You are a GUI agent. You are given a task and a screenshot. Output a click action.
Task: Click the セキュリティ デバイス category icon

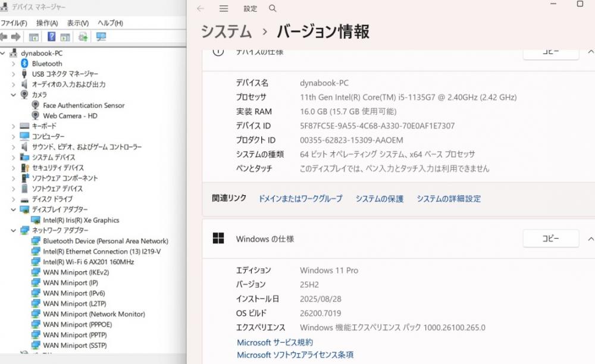click(x=25, y=168)
